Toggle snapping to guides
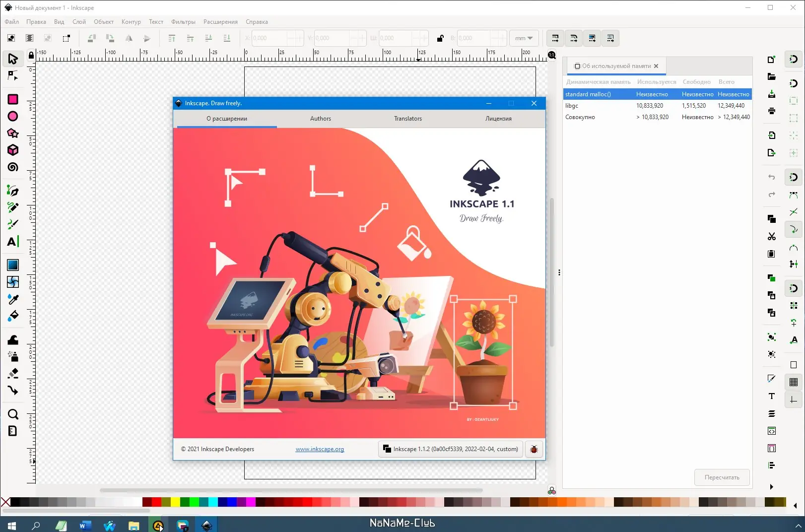The image size is (805, 532). tap(793, 399)
